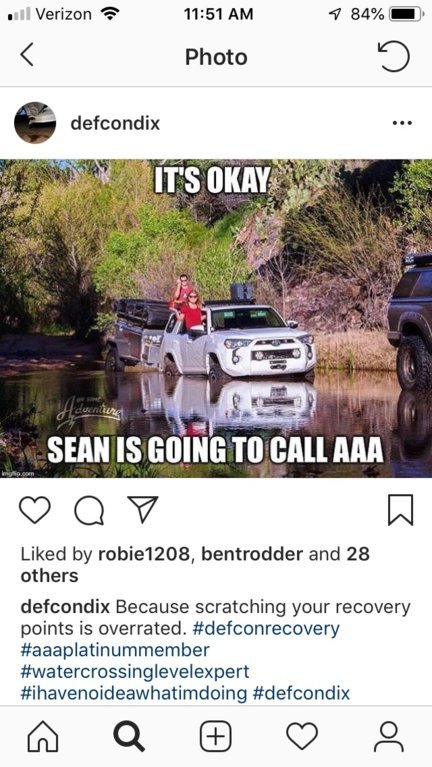This screenshot has height=767, width=432.
Task: Open profile tab in bottom bar
Action: (x=389, y=737)
